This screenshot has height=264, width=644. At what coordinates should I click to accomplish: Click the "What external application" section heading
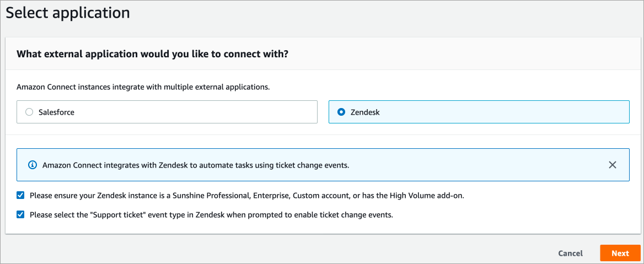click(x=153, y=54)
